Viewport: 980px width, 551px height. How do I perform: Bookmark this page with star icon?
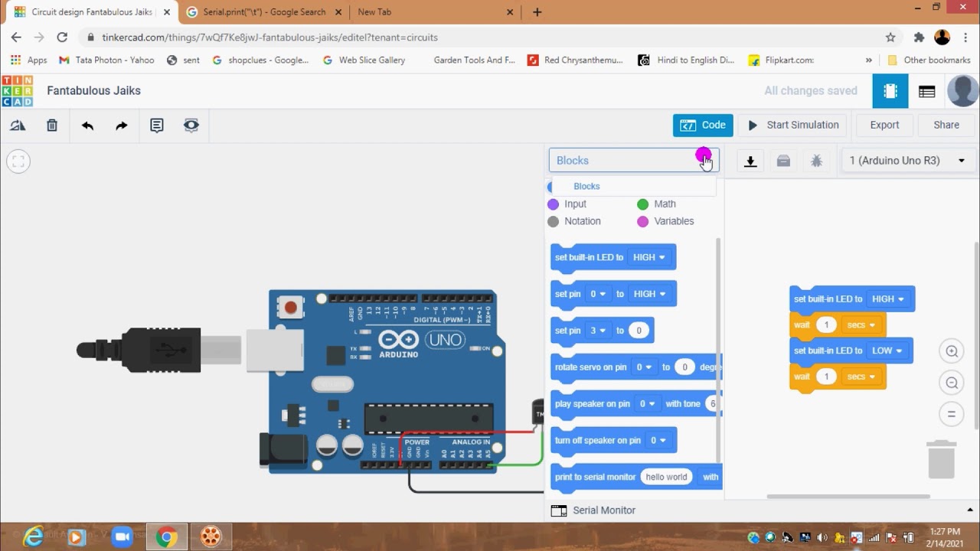click(890, 37)
